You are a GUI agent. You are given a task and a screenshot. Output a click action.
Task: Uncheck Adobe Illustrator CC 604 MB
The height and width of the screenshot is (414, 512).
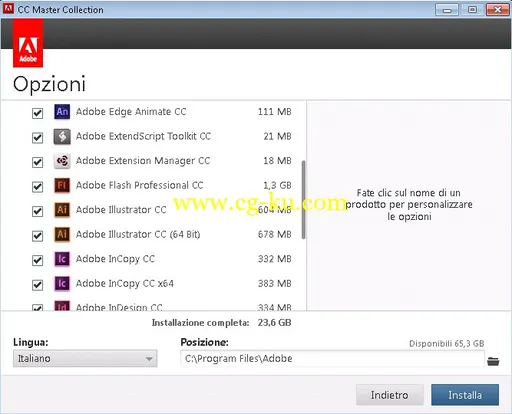[x=37, y=211]
